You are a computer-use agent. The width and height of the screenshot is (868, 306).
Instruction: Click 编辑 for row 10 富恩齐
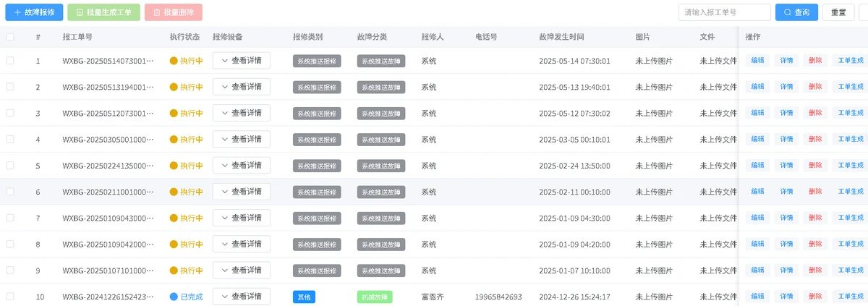(x=757, y=297)
